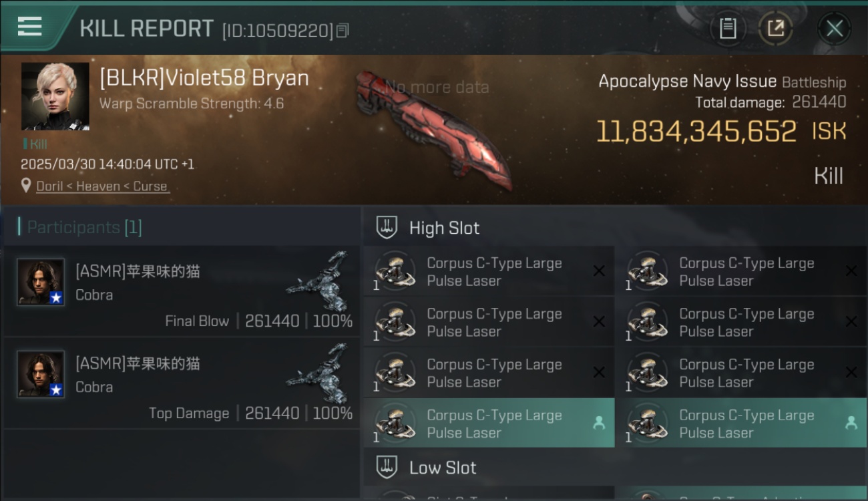The width and height of the screenshot is (868, 501).
Task: Click the High Slot shield icon
Action: pyautogui.click(x=387, y=228)
